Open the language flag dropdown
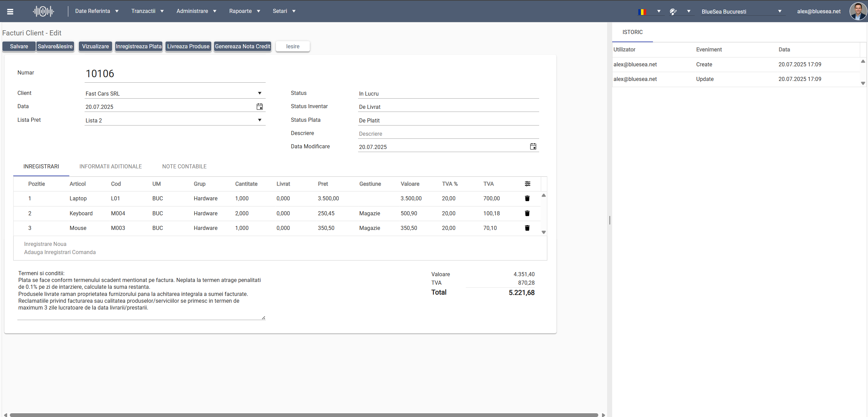Image resolution: width=868 pixels, height=417 pixels. click(x=658, y=11)
